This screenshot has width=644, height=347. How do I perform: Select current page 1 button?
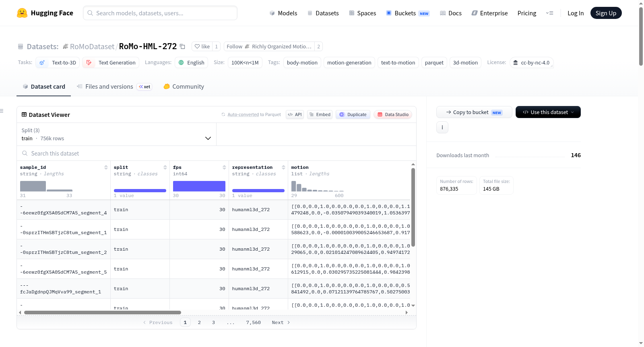185,322
